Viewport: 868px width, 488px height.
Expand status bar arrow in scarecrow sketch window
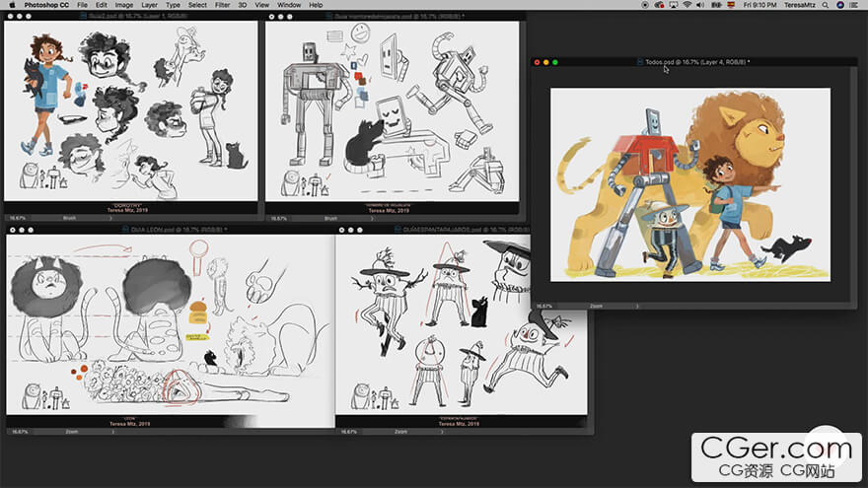[442, 432]
